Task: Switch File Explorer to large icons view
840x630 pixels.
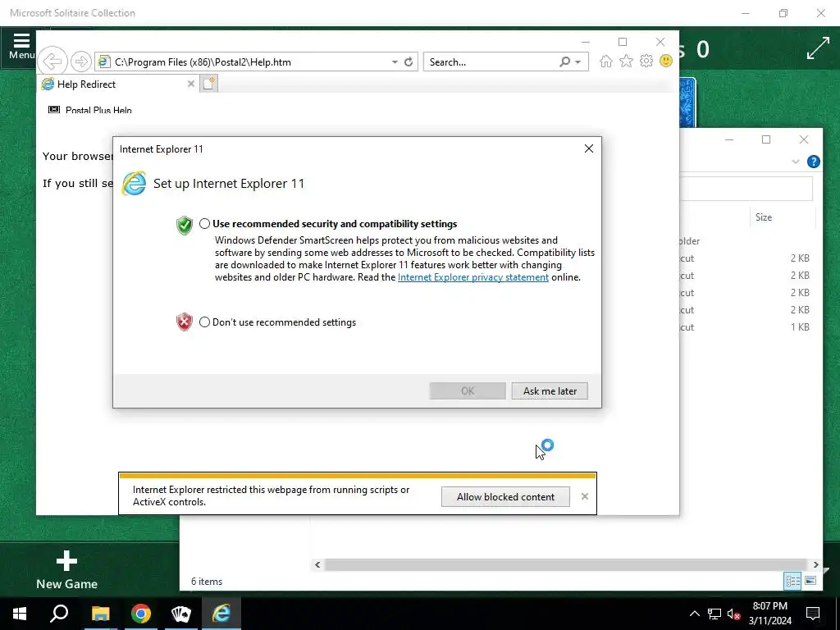Action: [810, 581]
